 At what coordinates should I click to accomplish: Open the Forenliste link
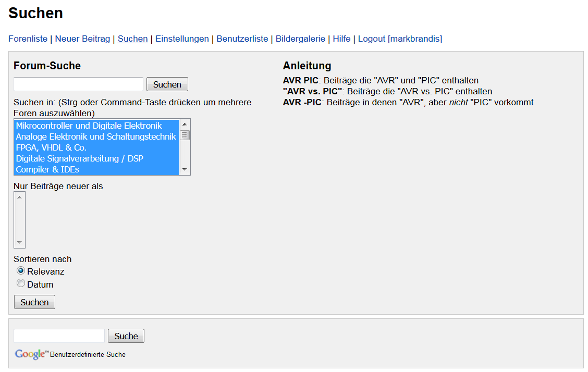[x=28, y=39]
